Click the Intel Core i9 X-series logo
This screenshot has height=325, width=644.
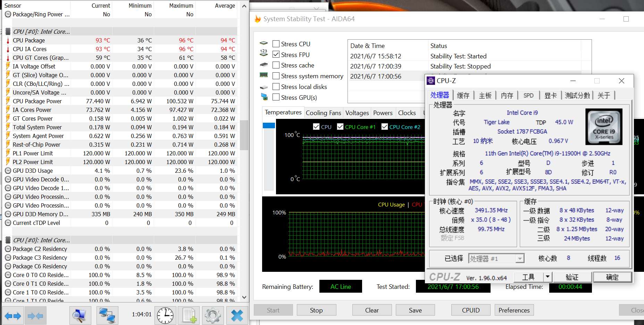point(603,127)
